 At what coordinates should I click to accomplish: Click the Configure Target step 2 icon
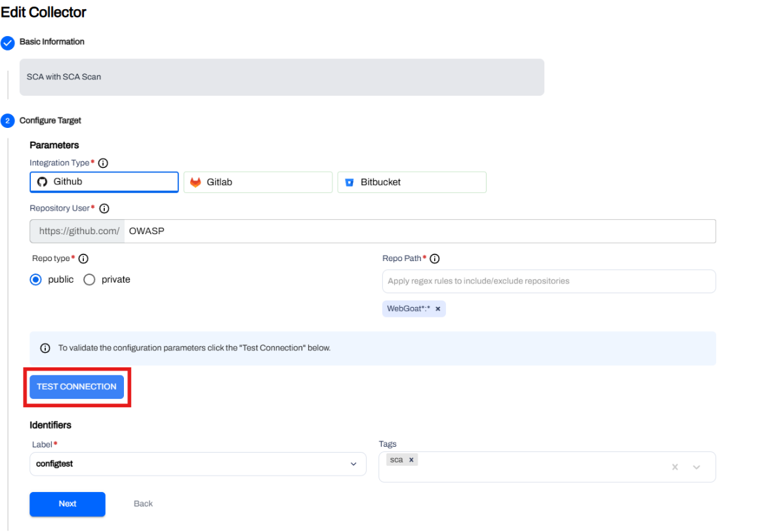coord(7,121)
